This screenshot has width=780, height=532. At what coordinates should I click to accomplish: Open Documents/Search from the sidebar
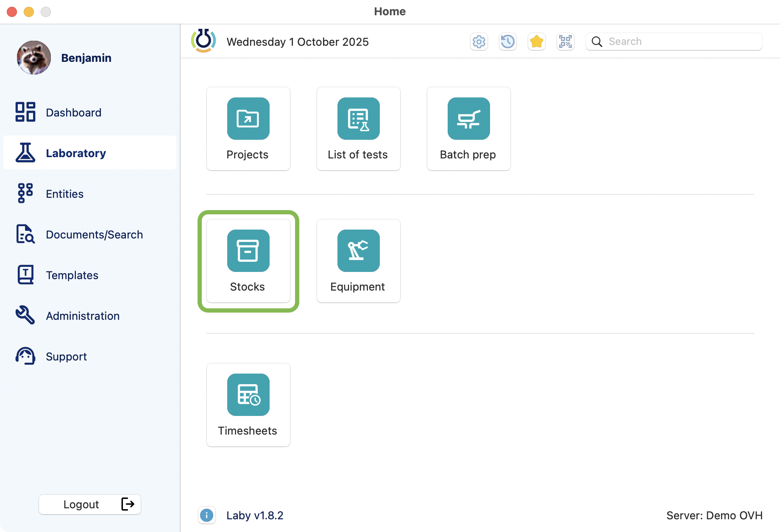coord(94,235)
